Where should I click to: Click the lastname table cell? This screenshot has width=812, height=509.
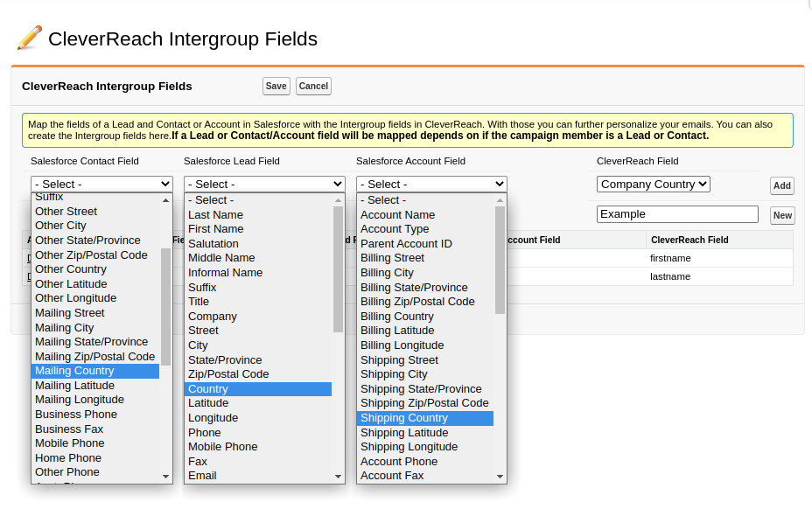(719, 276)
